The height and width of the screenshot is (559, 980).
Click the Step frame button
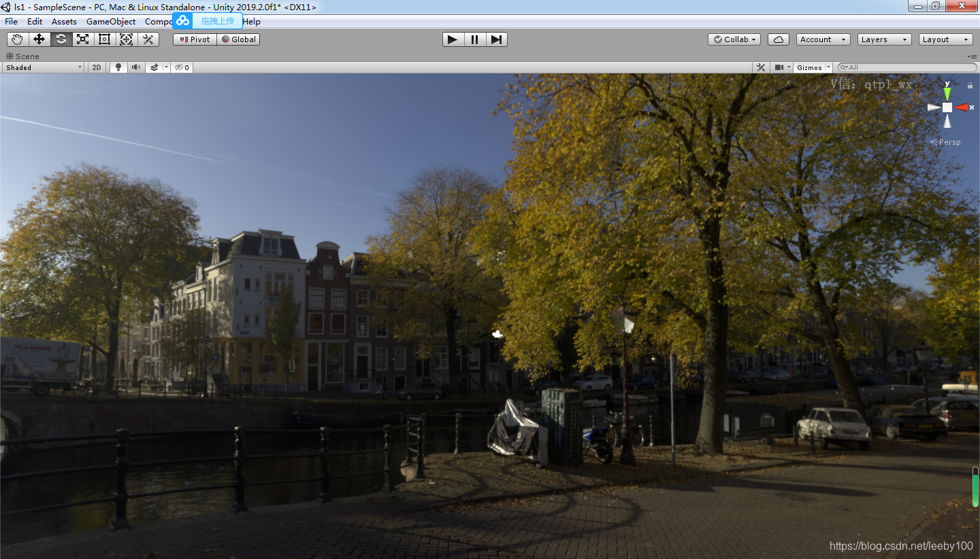pos(496,39)
